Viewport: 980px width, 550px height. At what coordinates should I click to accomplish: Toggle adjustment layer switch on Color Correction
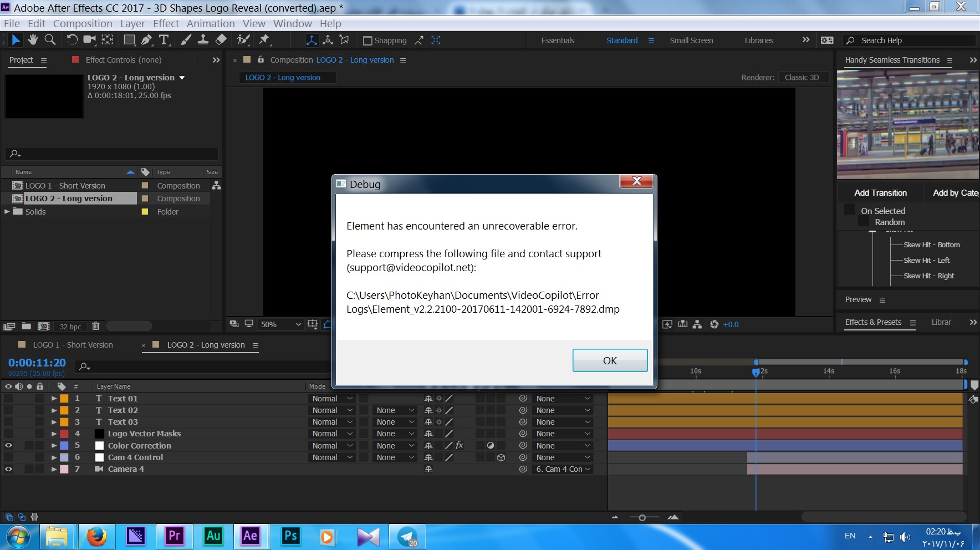pos(490,445)
